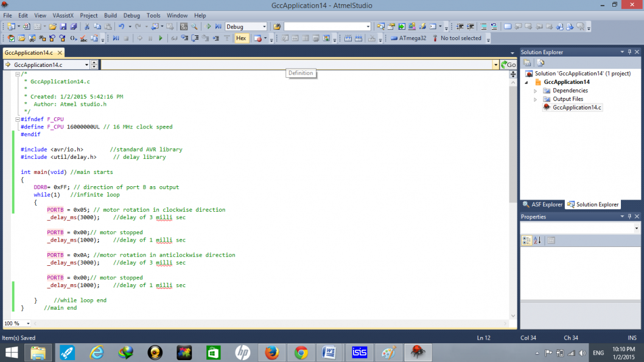Click the Undo arrow icon
Image resolution: width=644 pixels, height=362 pixels.
tap(122, 27)
